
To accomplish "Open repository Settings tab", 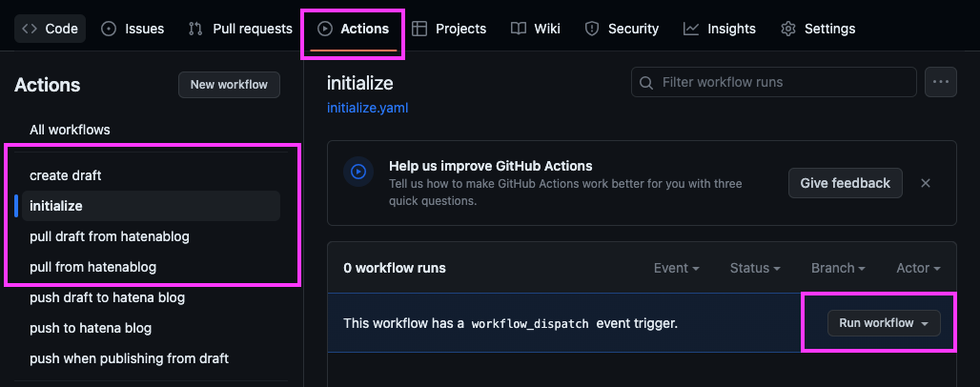I will pos(818,29).
